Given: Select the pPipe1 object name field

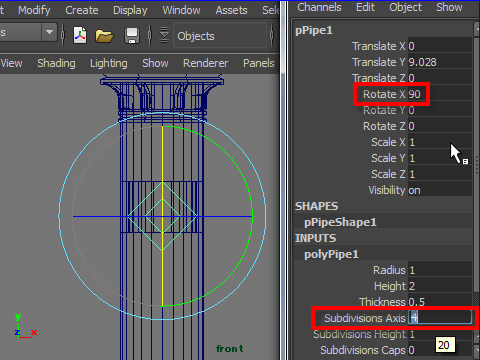Looking at the screenshot, I should point(314,30).
